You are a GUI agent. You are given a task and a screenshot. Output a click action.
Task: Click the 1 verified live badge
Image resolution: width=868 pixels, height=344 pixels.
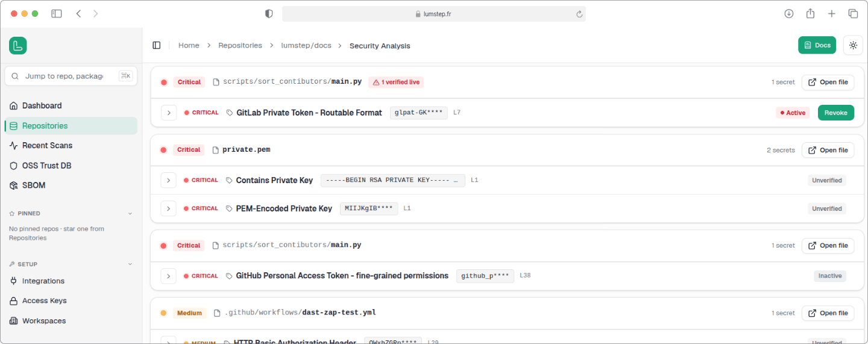[396, 82]
